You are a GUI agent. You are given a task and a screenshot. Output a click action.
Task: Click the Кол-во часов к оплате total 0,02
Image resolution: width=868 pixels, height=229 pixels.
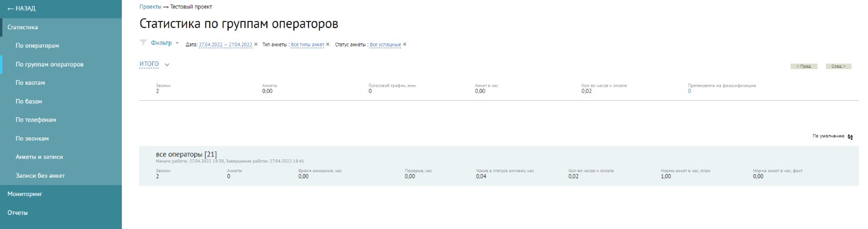pyautogui.click(x=586, y=91)
